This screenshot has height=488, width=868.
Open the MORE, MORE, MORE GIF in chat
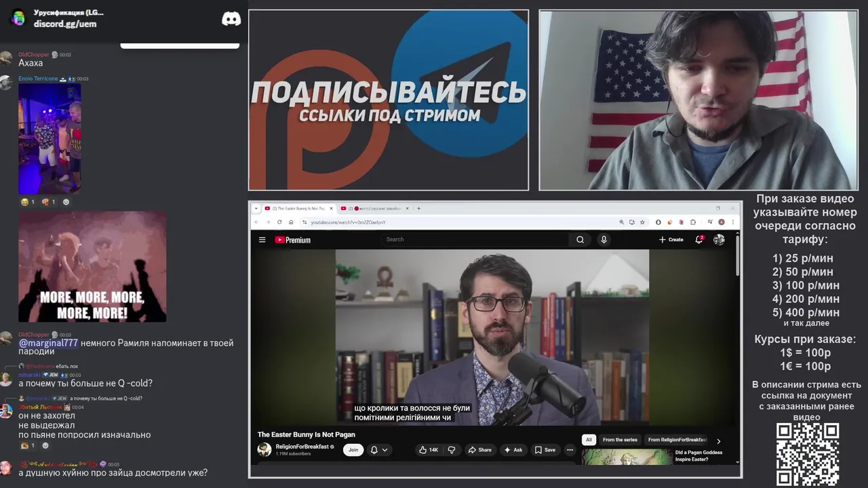tap(92, 266)
